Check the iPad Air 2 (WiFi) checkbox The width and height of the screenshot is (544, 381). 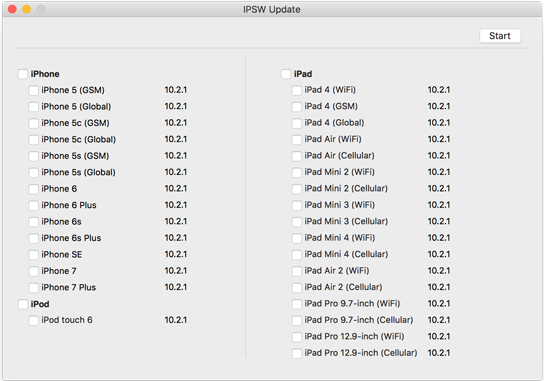297,271
